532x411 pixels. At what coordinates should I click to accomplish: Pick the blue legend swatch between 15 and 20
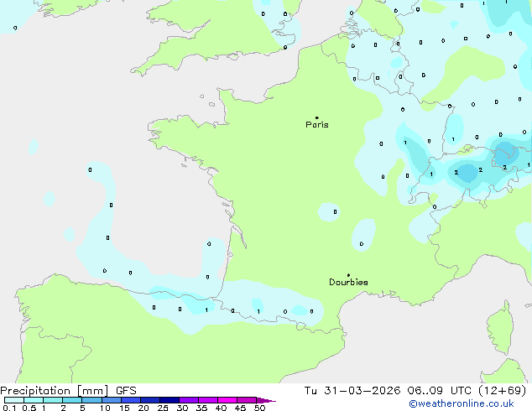tap(131, 400)
